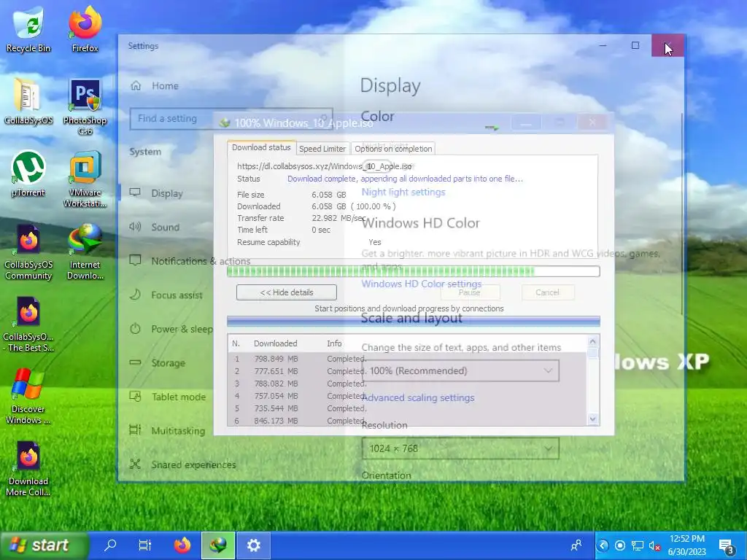The image size is (747, 560).
Task: Select connection row 2 with 777.651 MB
Action: click(x=407, y=371)
